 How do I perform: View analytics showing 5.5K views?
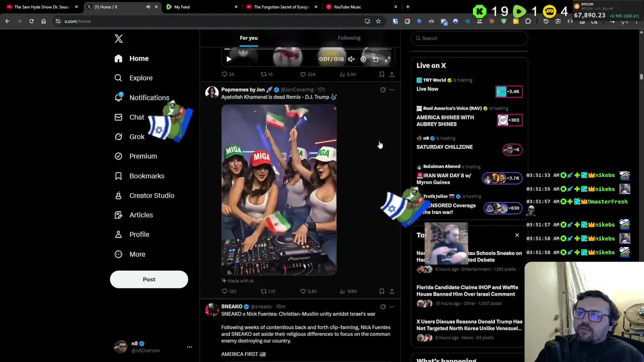pyautogui.click(x=348, y=74)
